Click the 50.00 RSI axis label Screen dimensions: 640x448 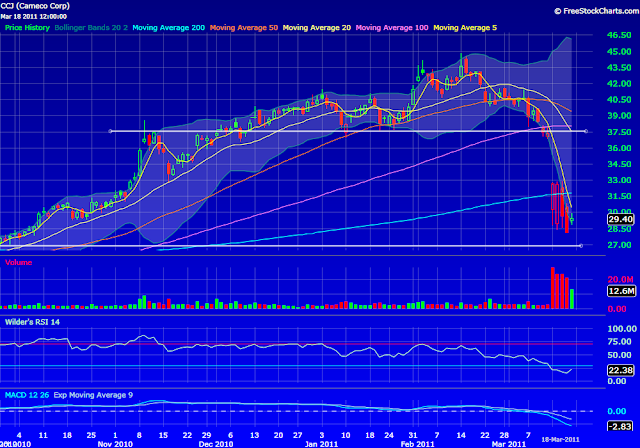click(x=620, y=355)
